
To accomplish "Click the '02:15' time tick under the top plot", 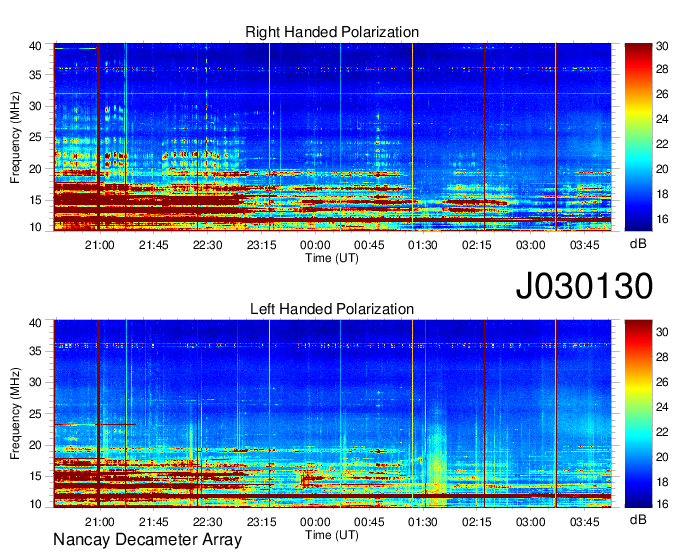I will tap(477, 245).
